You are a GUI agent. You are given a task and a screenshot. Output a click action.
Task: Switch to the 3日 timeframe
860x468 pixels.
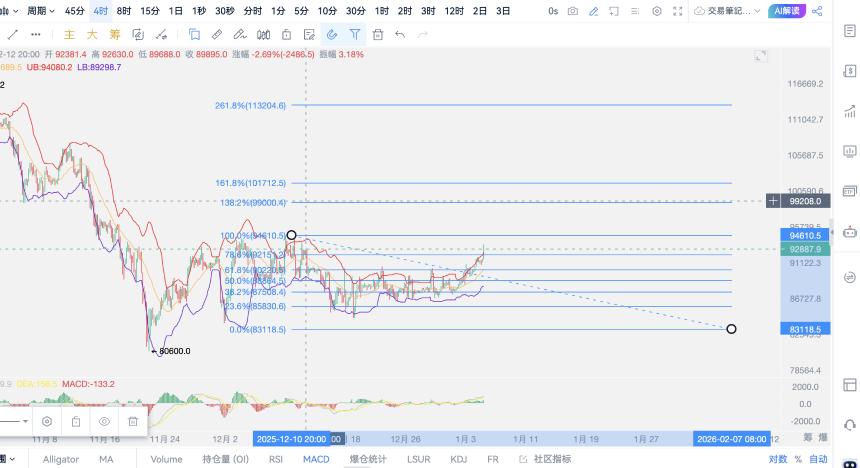point(503,11)
